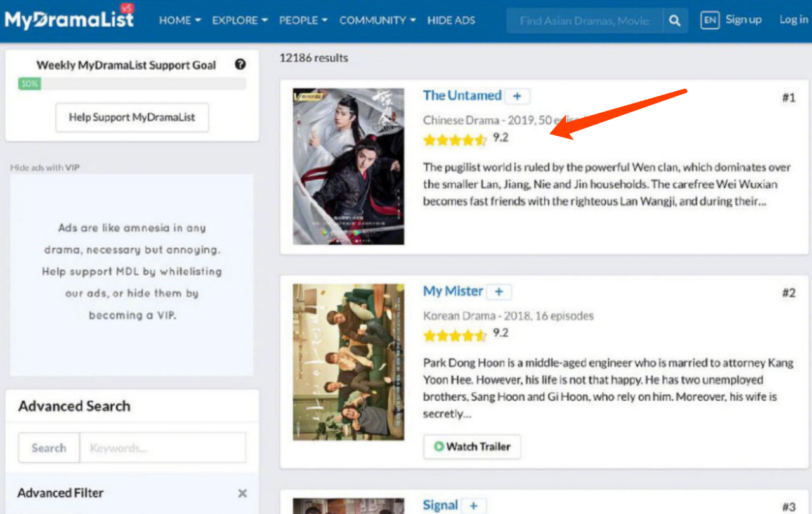Click the MyDramaList logo
The width and height of the screenshot is (812, 514).
(69, 19)
